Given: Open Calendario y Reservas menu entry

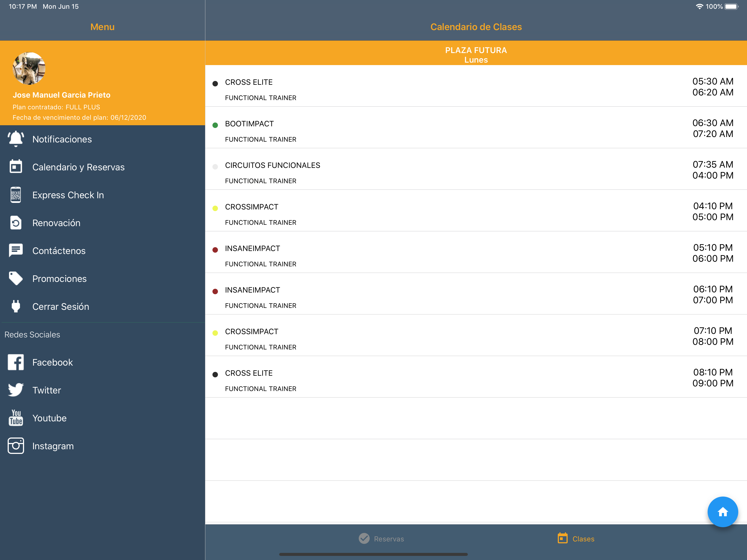Looking at the screenshot, I should pos(102,167).
